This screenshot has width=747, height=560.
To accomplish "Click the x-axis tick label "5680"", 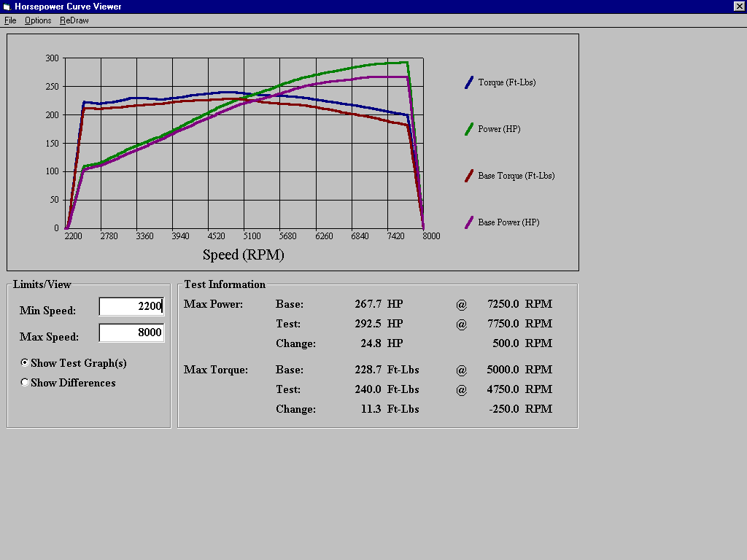I will point(287,236).
